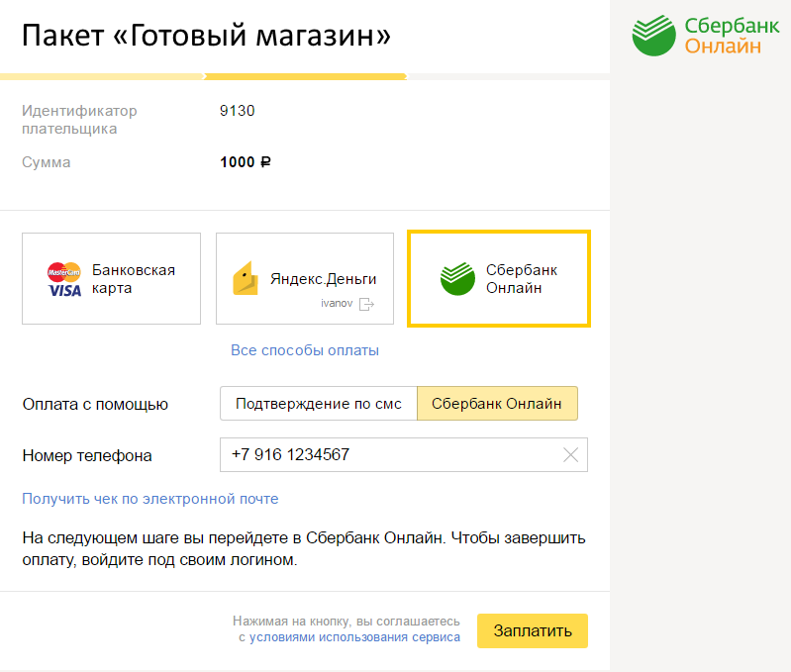This screenshot has width=791, height=672.
Task: Click the yellow Яндекс.Деньги wallet icon
Action: pyautogui.click(x=246, y=279)
